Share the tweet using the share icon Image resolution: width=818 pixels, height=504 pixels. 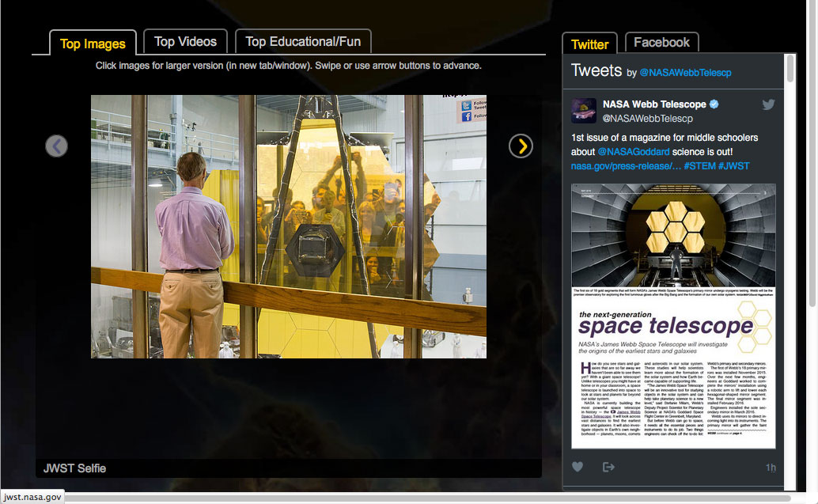coord(608,467)
